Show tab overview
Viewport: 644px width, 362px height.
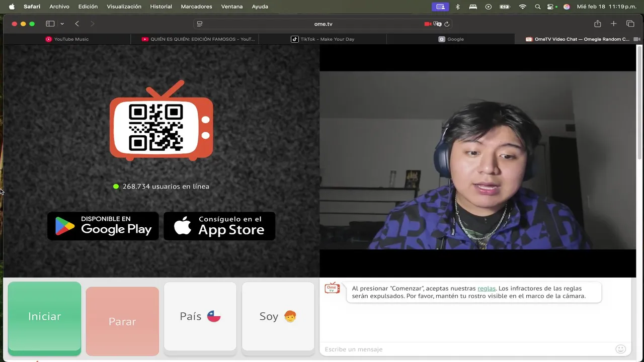point(630,24)
